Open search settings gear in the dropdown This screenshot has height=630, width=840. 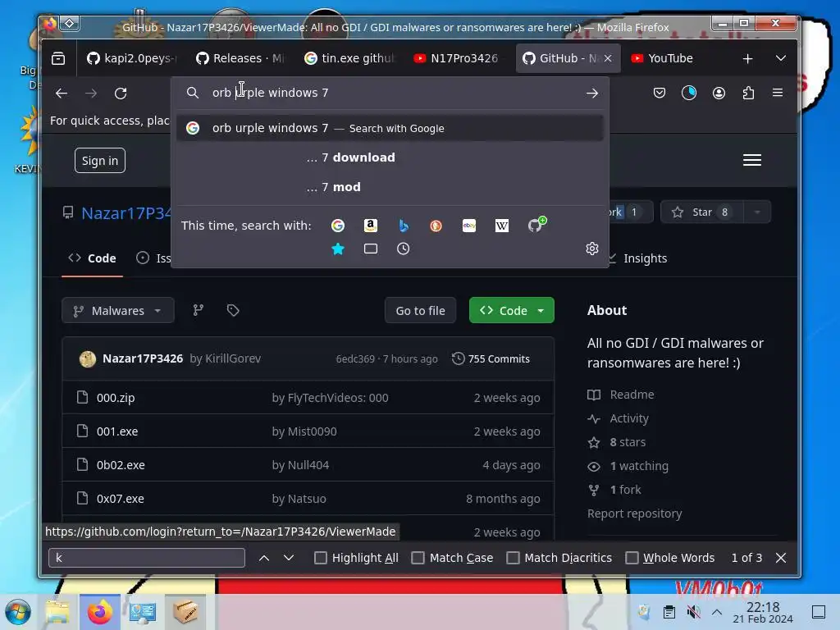click(x=592, y=249)
